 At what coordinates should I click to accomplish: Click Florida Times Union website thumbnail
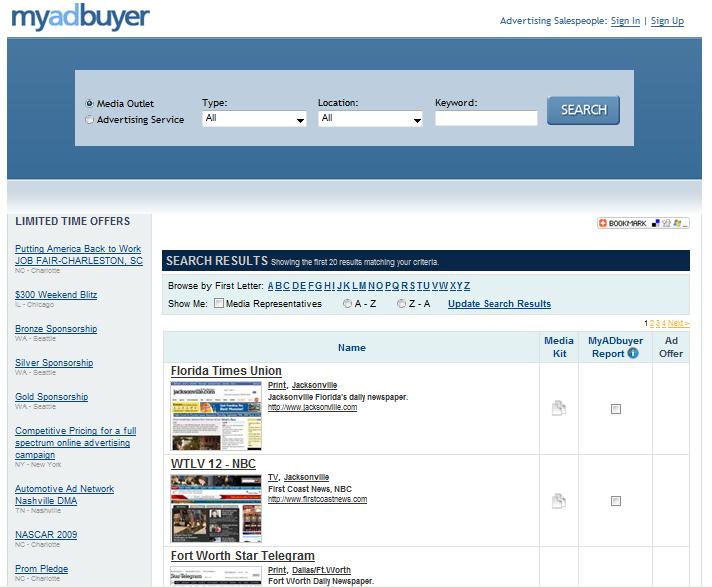coord(216,416)
